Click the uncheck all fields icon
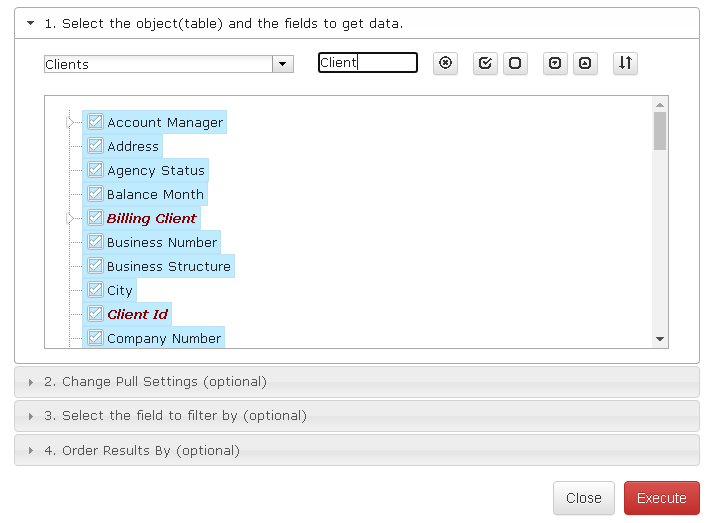The width and height of the screenshot is (714, 523). click(x=515, y=63)
